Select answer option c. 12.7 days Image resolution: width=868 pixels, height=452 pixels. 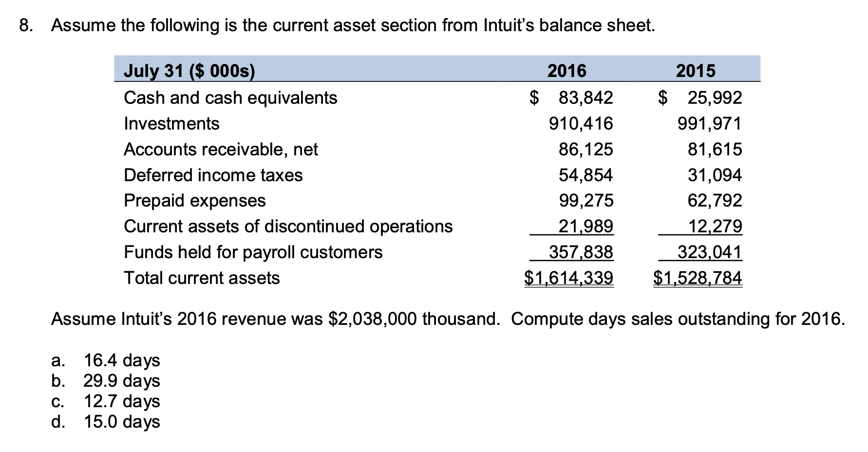[106, 401]
